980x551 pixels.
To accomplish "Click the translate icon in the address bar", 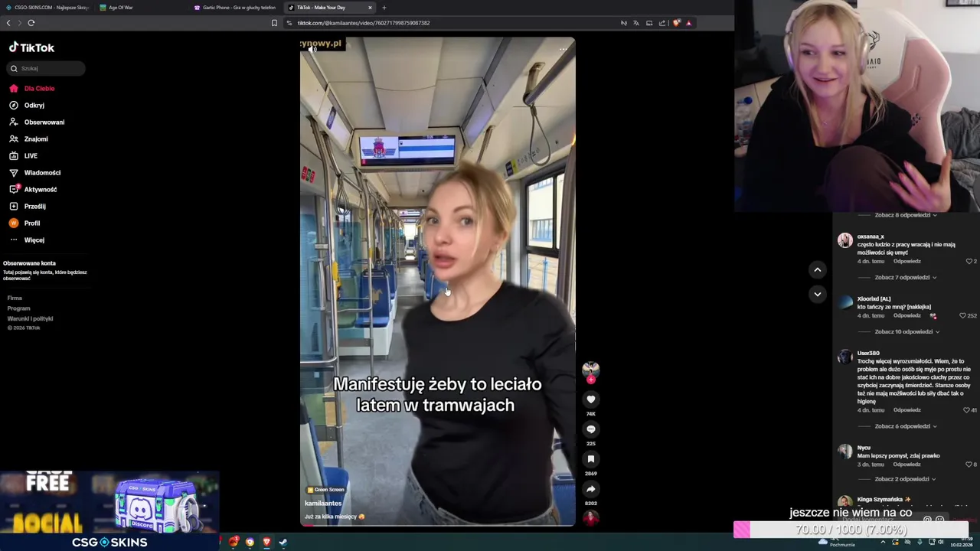I will point(636,23).
